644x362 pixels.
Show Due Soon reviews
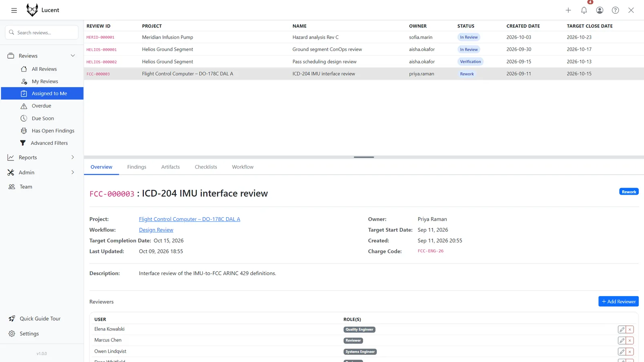(x=42, y=119)
